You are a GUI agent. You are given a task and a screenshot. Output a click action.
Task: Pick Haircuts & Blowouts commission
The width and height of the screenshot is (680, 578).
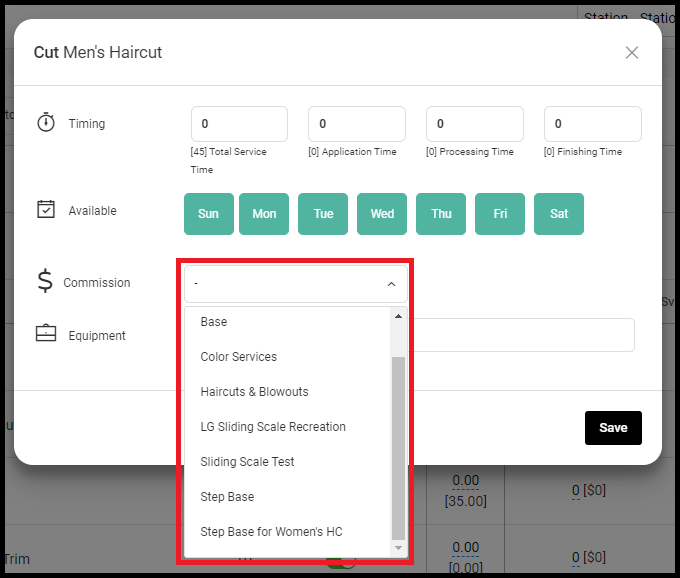click(x=288, y=392)
